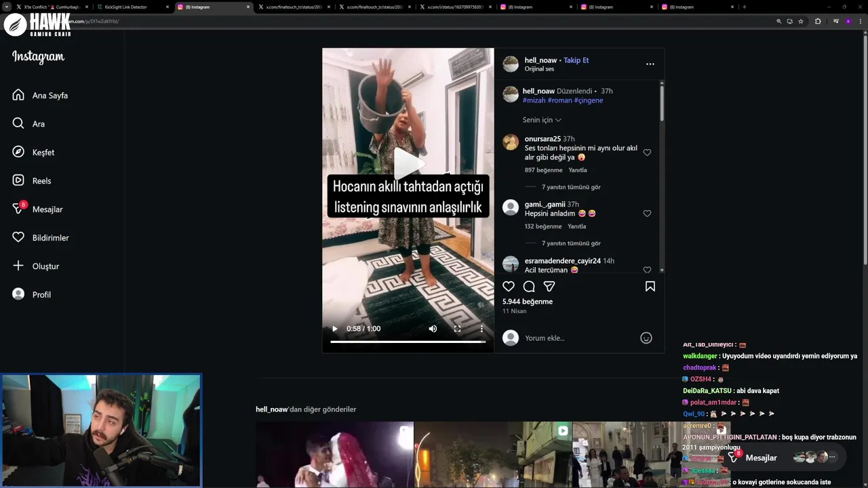Save post with the bookmark icon
868x488 pixels.
click(650, 286)
